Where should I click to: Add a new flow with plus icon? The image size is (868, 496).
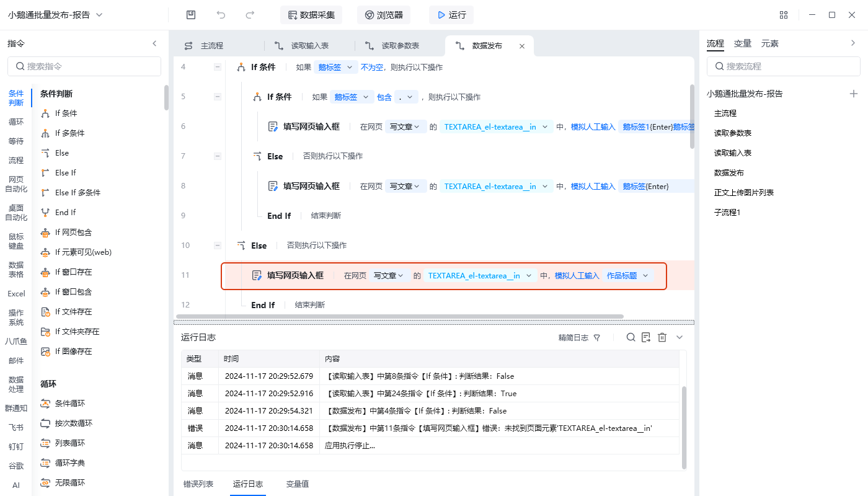(854, 94)
